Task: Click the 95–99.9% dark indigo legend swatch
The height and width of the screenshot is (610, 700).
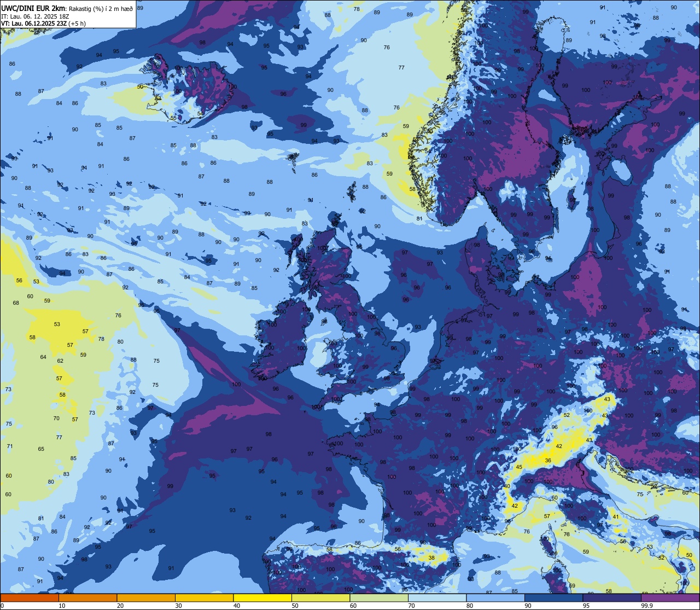Action: point(612,597)
